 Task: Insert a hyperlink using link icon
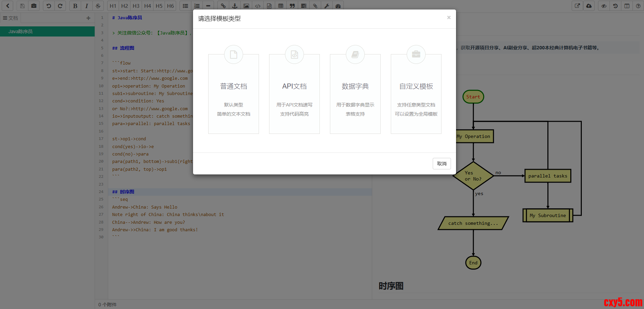click(223, 6)
